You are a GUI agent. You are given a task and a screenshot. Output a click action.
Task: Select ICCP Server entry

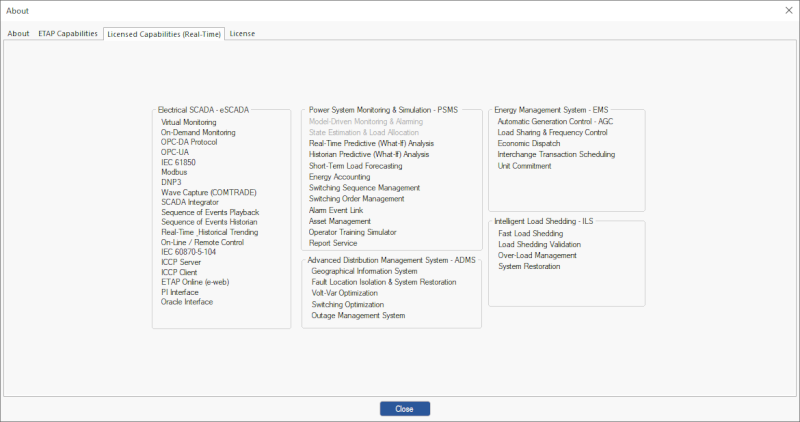click(x=181, y=262)
